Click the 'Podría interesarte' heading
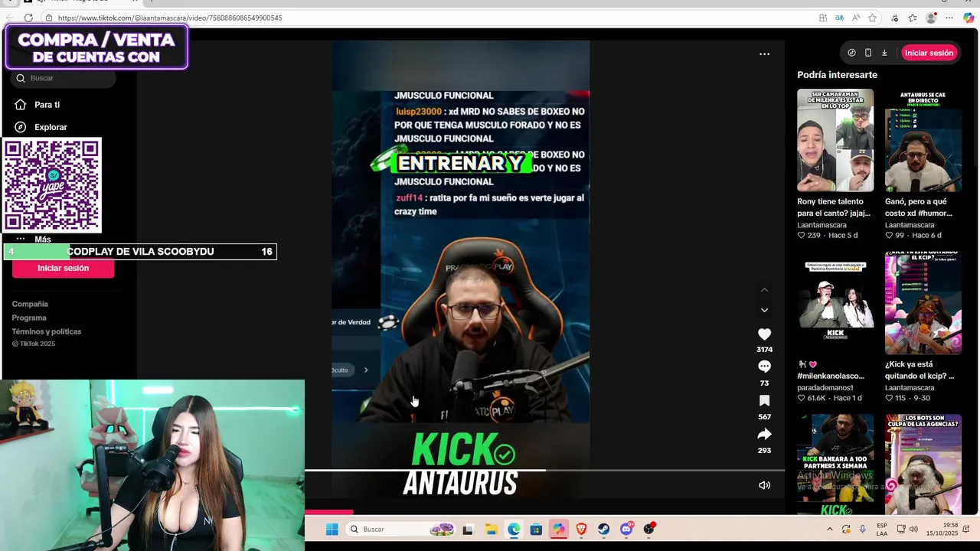The width and height of the screenshot is (980, 551). click(x=837, y=75)
